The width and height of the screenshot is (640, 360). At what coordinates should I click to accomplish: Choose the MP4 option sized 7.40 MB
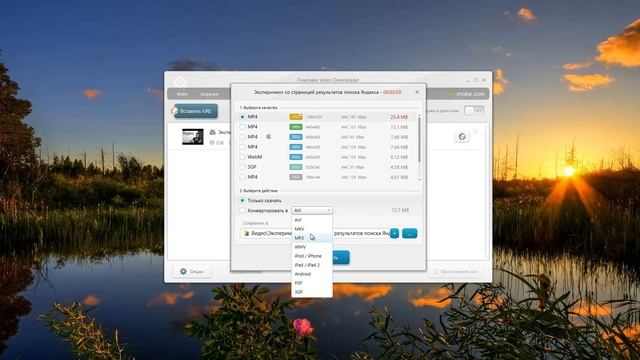pyautogui.click(x=242, y=137)
